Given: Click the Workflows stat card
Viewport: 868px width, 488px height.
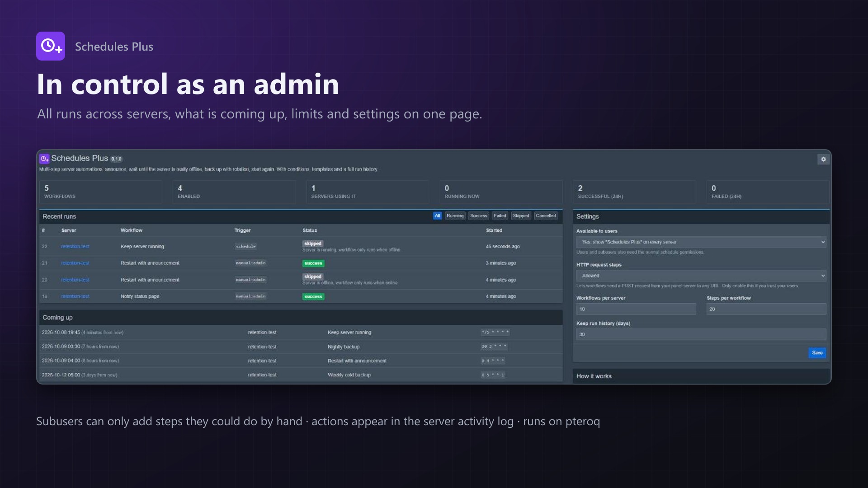Looking at the screenshot, I should [100, 192].
